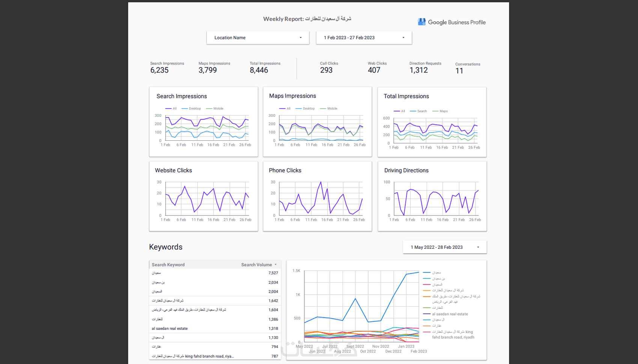Click the Search Keyword column header
The height and width of the screenshot is (364, 638).
pyautogui.click(x=168, y=265)
